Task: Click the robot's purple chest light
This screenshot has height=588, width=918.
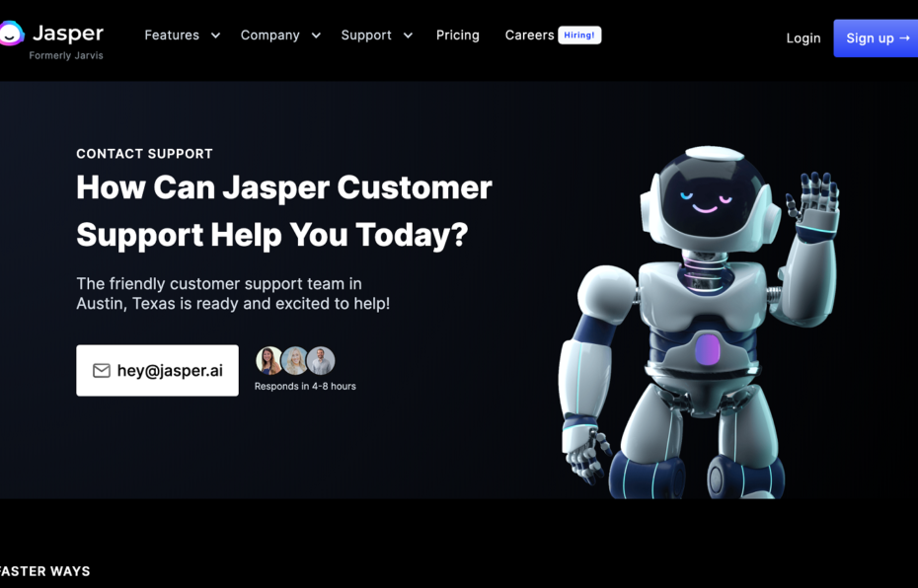Action: [x=707, y=349]
